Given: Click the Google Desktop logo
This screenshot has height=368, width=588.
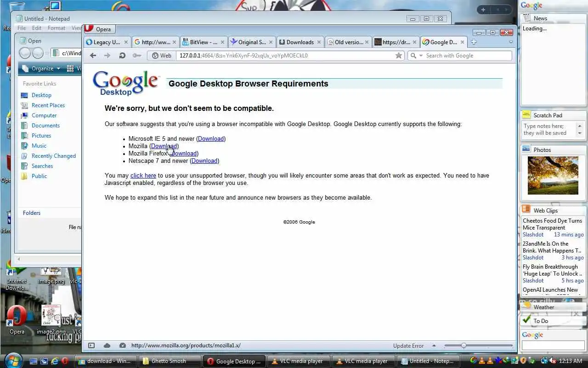Looking at the screenshot, I should pyautogui.click(x=125, y=83).
